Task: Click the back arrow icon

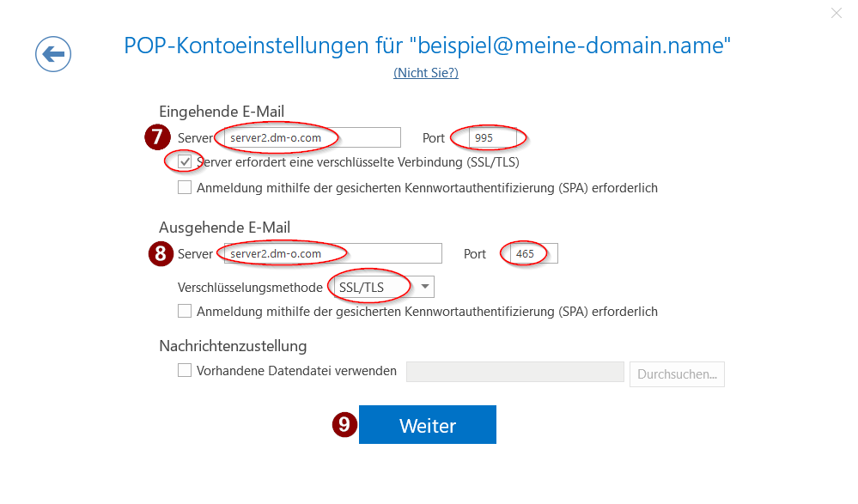Action: (x=53, y=55)
